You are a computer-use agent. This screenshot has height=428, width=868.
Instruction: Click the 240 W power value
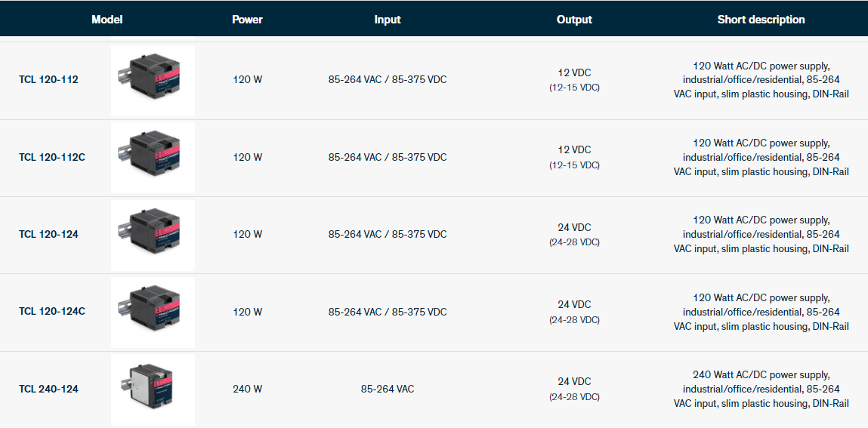pyautogui.click(x=247, y=389)
